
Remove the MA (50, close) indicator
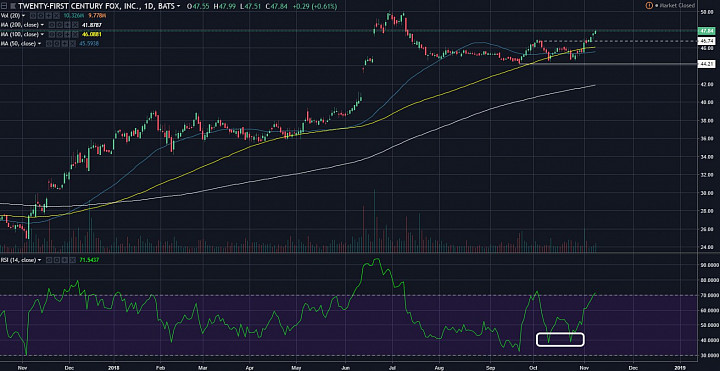click(x=72, y=44)
